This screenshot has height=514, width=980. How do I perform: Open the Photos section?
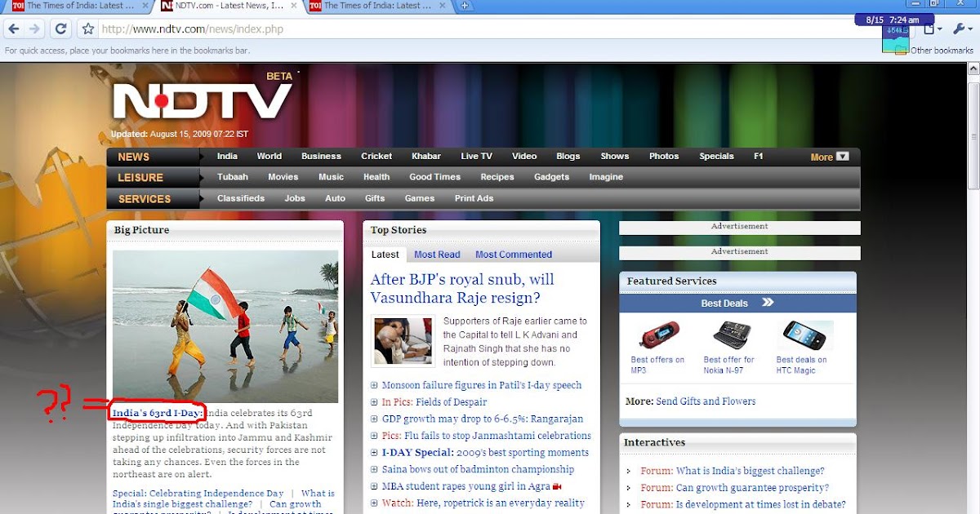664,157
